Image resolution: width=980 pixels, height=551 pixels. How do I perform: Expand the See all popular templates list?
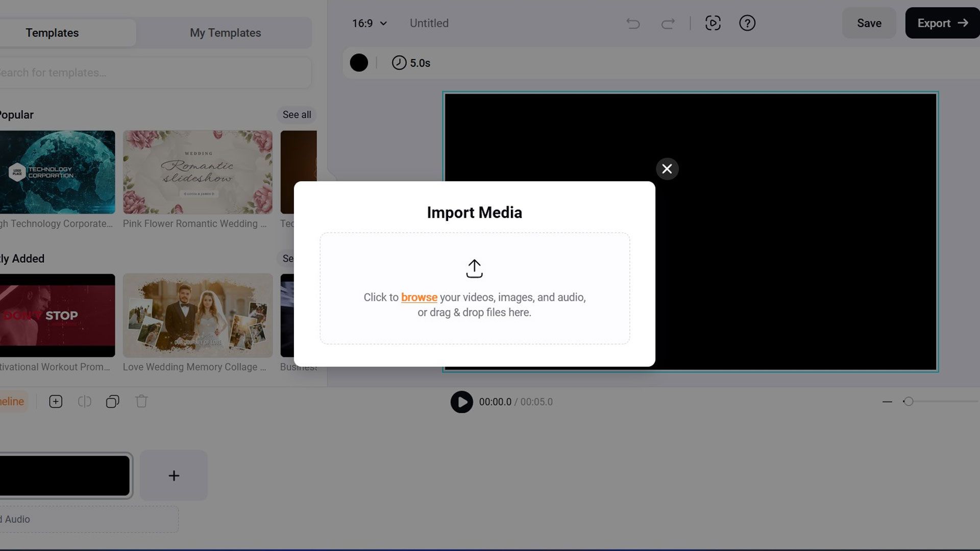pos(296,114)
